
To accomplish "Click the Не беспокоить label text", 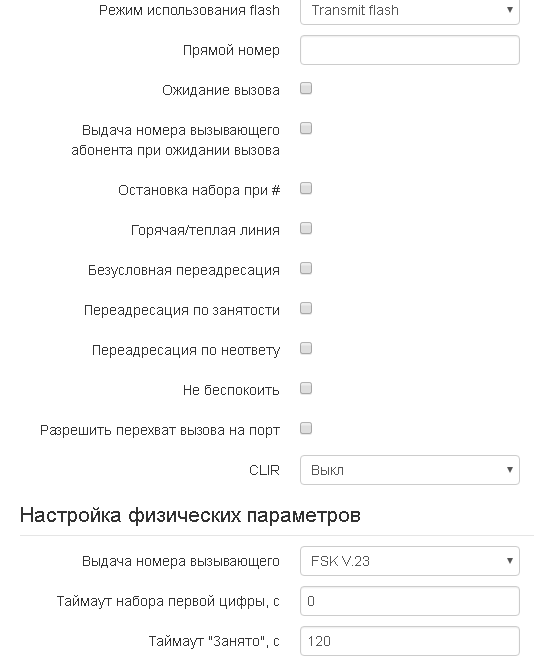I will click(x=231, y=390).
